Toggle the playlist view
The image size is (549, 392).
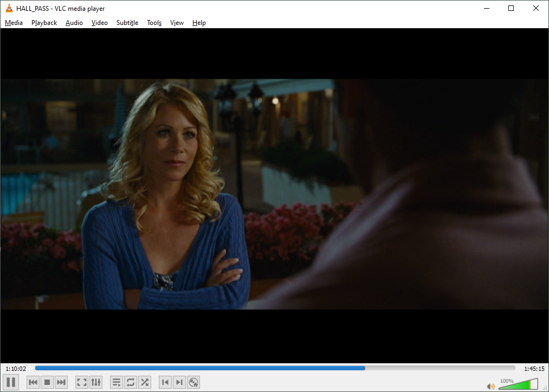point(116,382)
